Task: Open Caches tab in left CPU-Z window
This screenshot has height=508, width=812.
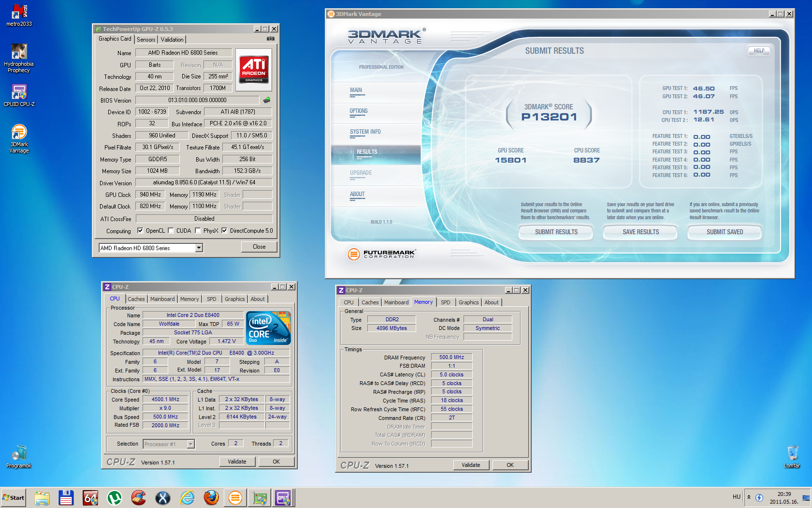Action: tap(136, 299)
